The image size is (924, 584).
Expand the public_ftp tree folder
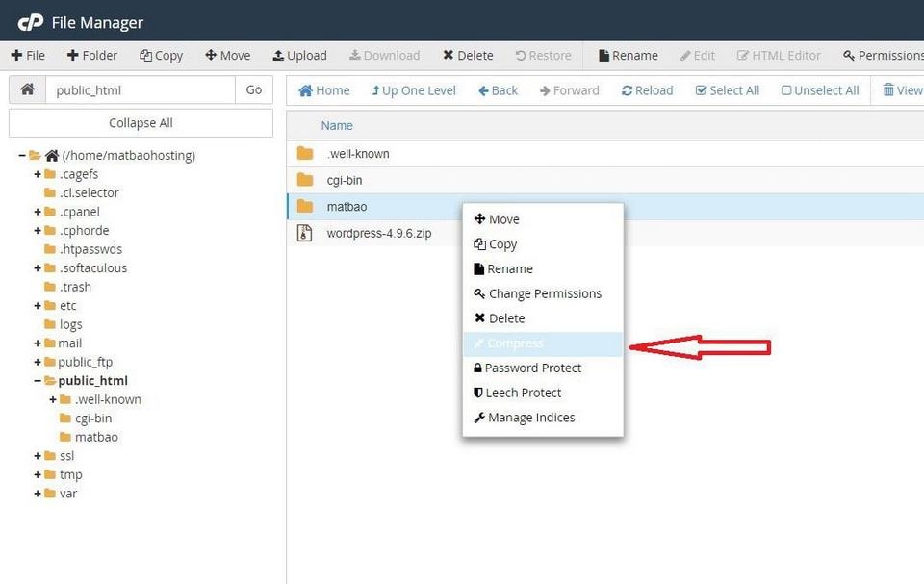pos(38,362)
